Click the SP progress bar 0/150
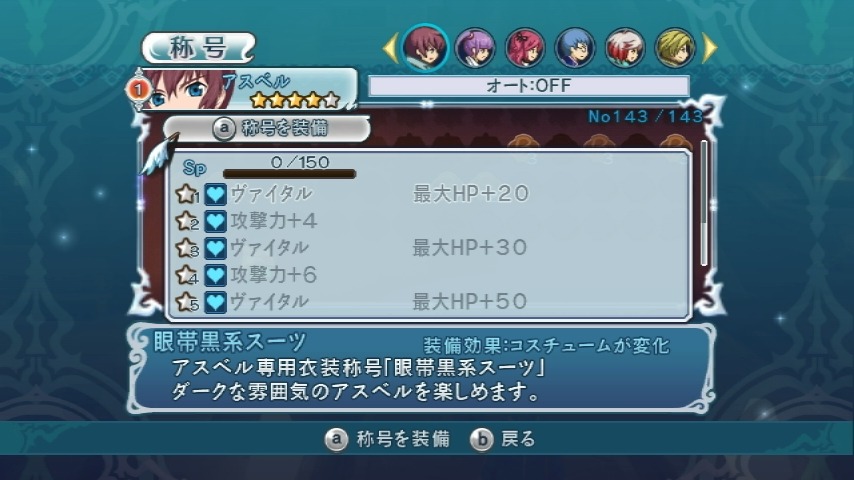This screenshot has height=480, width=854. tap(289, 174)
